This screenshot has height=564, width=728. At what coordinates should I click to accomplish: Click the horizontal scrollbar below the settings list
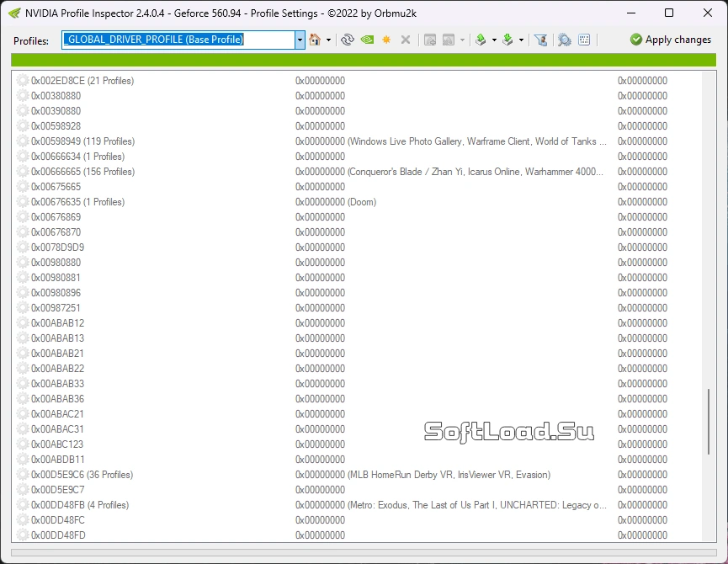pos(364,552)
